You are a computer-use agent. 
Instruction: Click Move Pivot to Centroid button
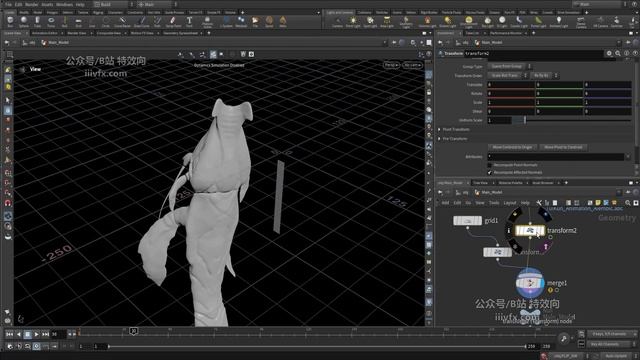pos(563,147)
